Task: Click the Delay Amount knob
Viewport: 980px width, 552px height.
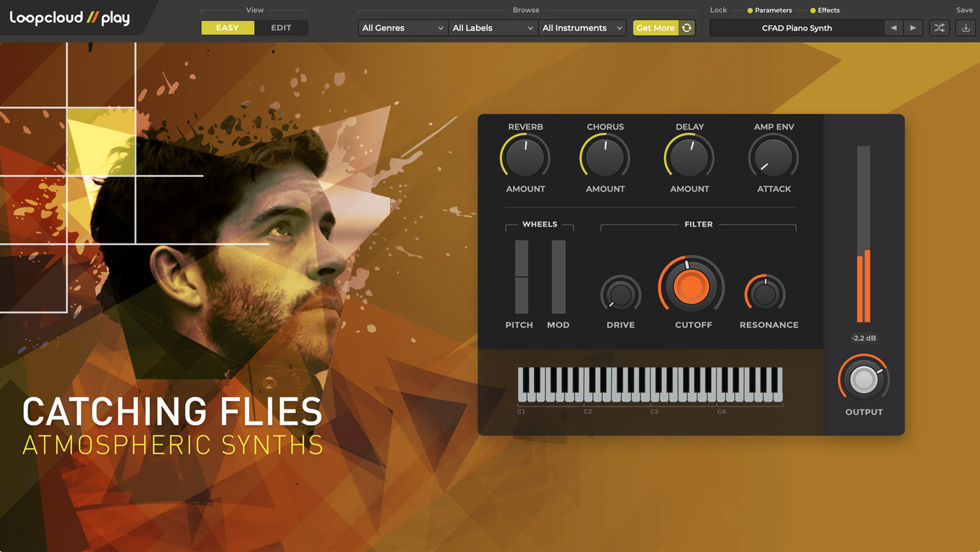Action: coord(689,157)
